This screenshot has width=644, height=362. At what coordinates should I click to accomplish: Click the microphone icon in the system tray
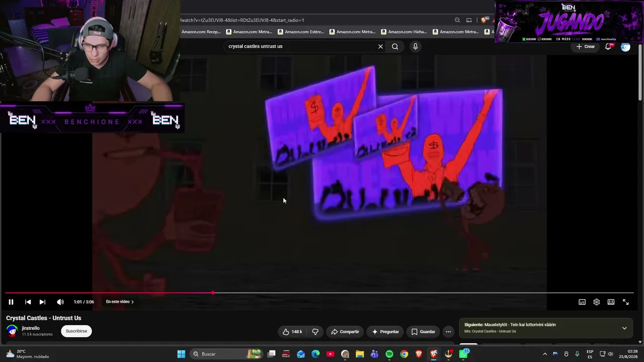tap(577, 354)
